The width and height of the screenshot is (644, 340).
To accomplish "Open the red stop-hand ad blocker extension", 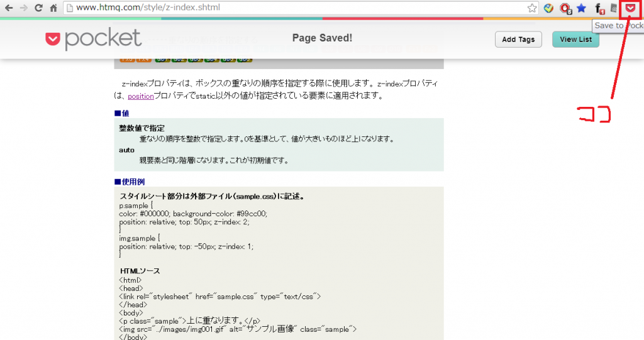I will pyautogui.click(x=565, y=9).
